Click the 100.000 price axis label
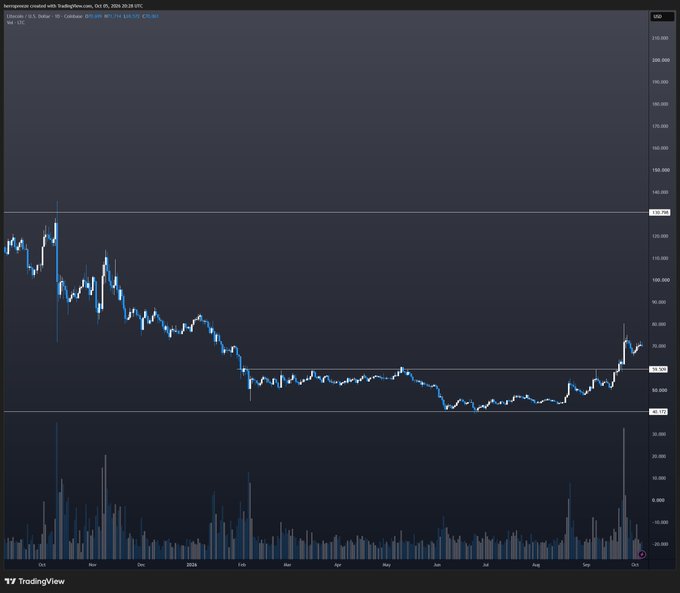 (660, 280)
